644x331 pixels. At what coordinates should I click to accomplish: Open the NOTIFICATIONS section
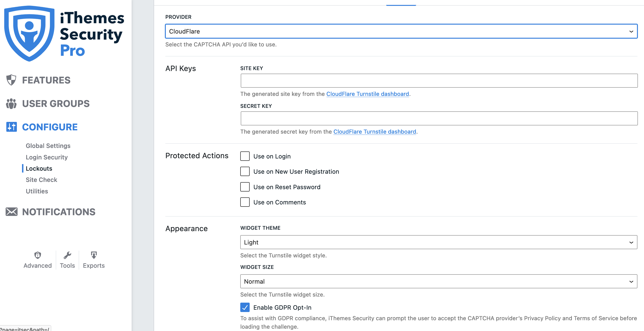(x=59, y=212)
